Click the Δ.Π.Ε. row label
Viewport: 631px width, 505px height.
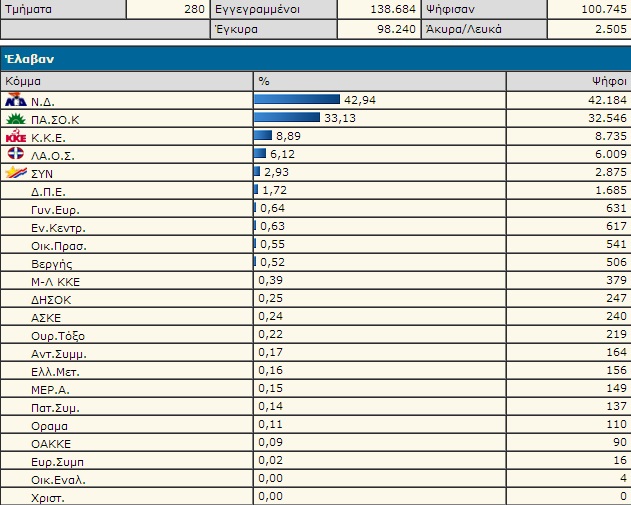[x=48, y=192]
